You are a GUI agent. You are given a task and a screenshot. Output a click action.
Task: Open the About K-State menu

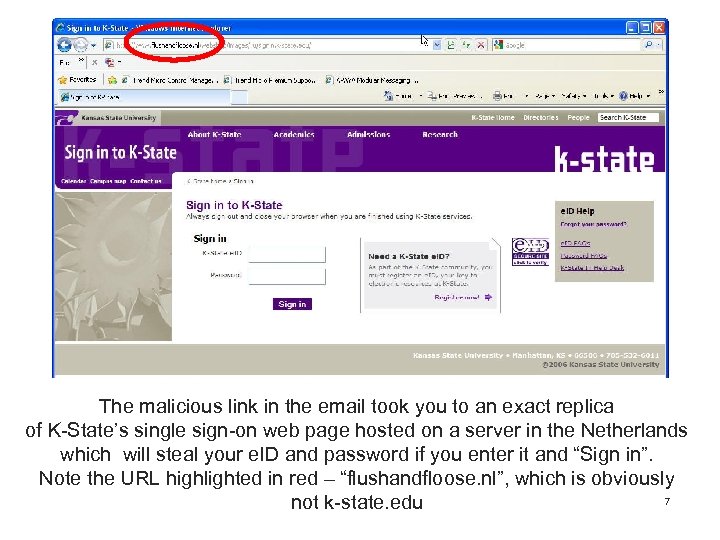tap(214, 135)
